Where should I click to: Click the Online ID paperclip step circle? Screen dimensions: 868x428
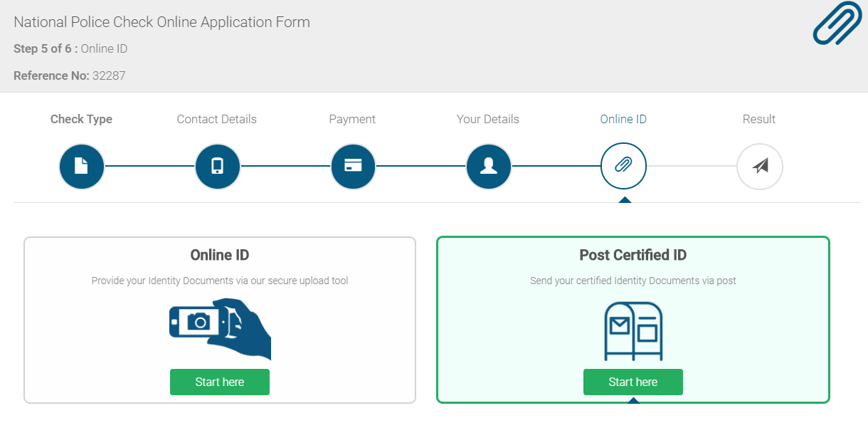(623, 167)
